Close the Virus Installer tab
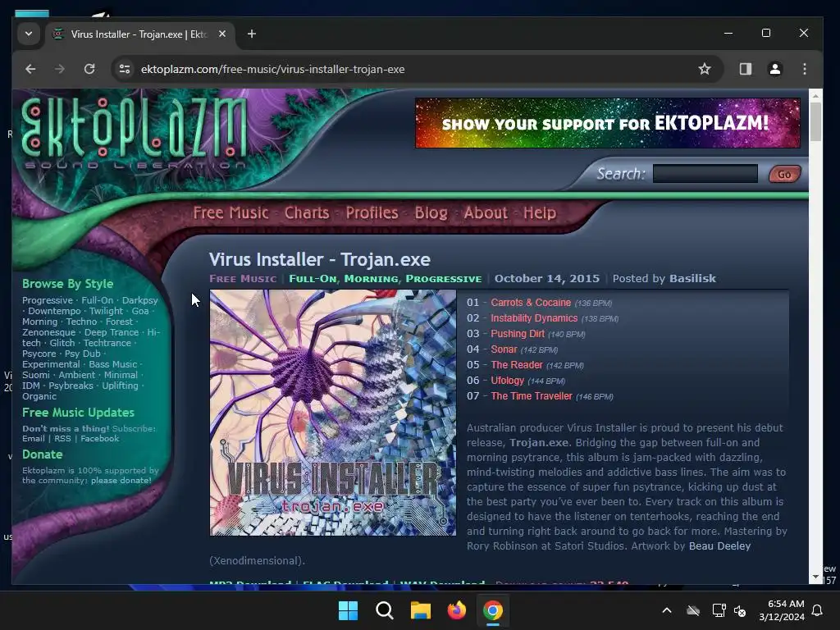Viewport: 840px width, 630px height. pyautogui.click(x=221, y=34)
